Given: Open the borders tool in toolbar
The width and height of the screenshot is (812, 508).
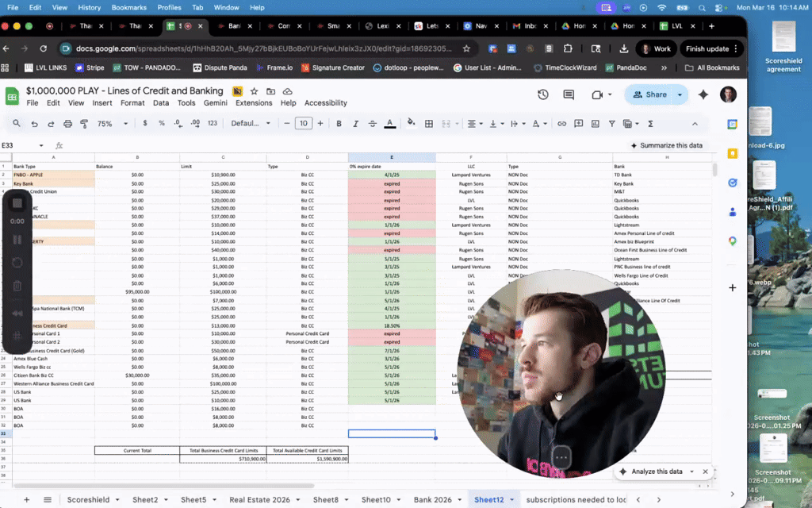Looking at the screenshot, I should pos(429,123).
